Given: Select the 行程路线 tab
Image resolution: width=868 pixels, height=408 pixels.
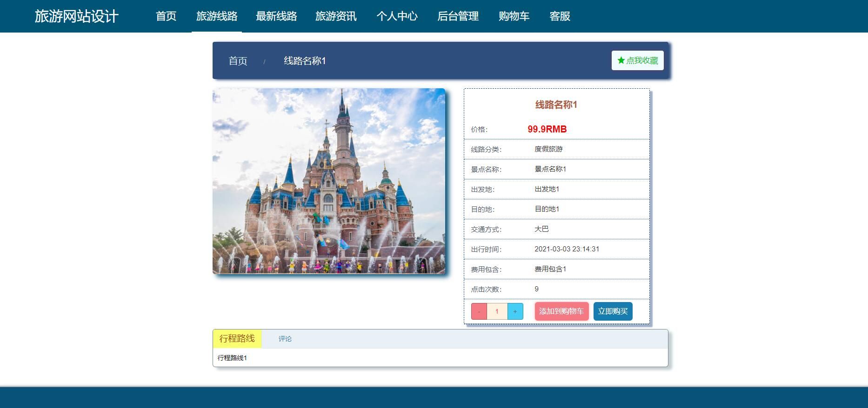Looking at the screenshot, I should tap(237, 339).
